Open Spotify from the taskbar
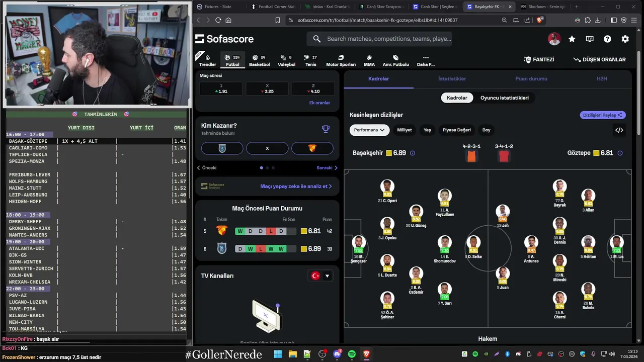The height and width of the screenshot is (362, 644). click(x=352, y=354)
